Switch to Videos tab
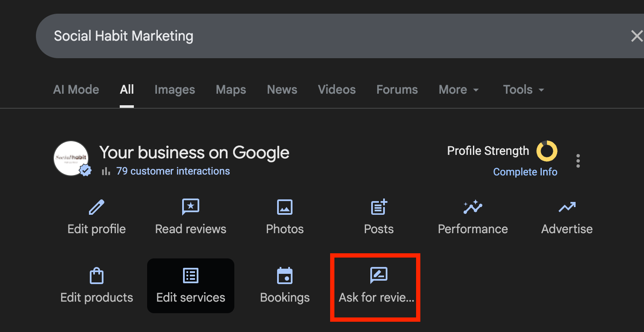 (x=337, y=89)
